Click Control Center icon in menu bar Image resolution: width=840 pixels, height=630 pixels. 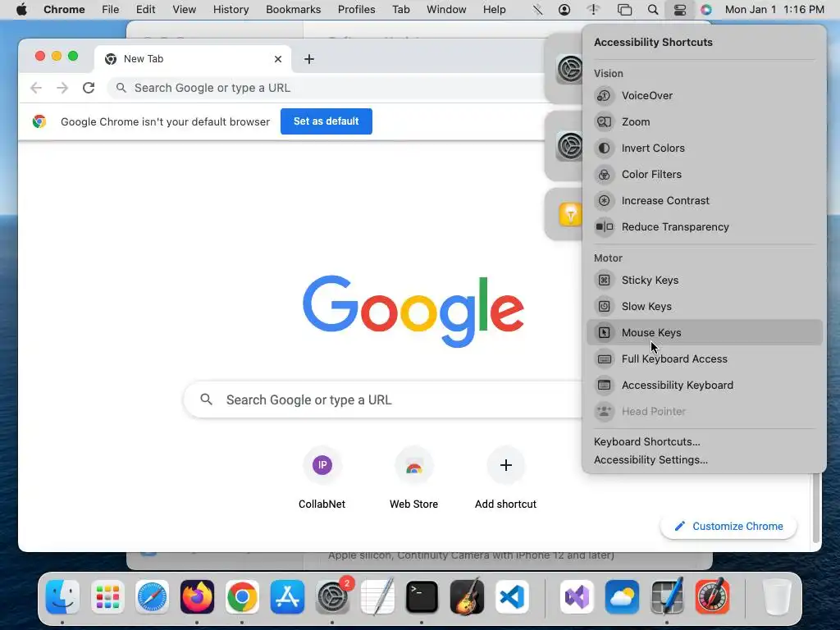680,10
